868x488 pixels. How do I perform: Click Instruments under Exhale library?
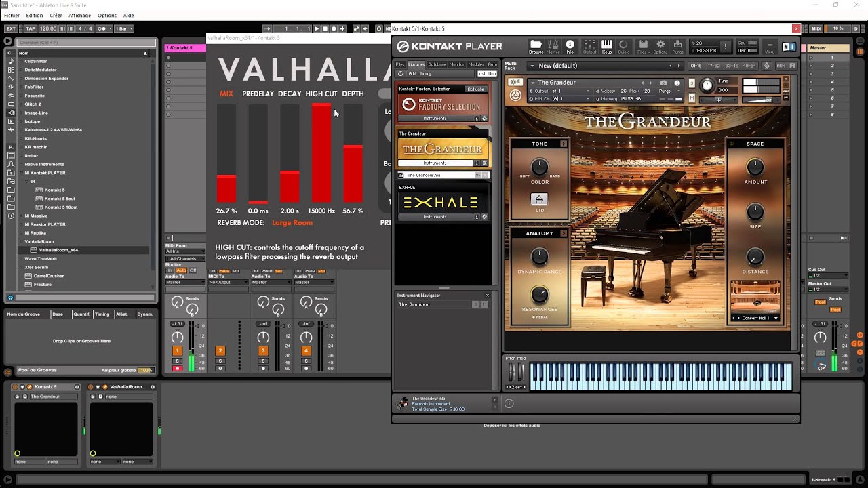click(x=435, y=217)
